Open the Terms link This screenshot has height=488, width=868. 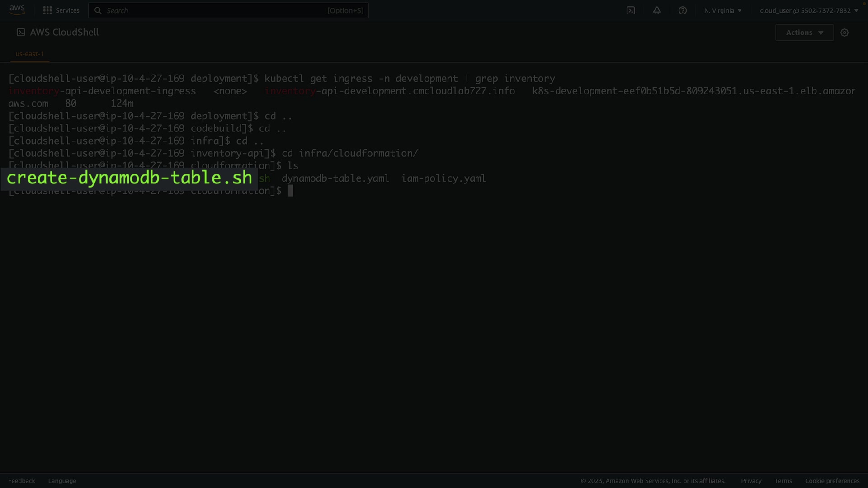coord(783,481)
